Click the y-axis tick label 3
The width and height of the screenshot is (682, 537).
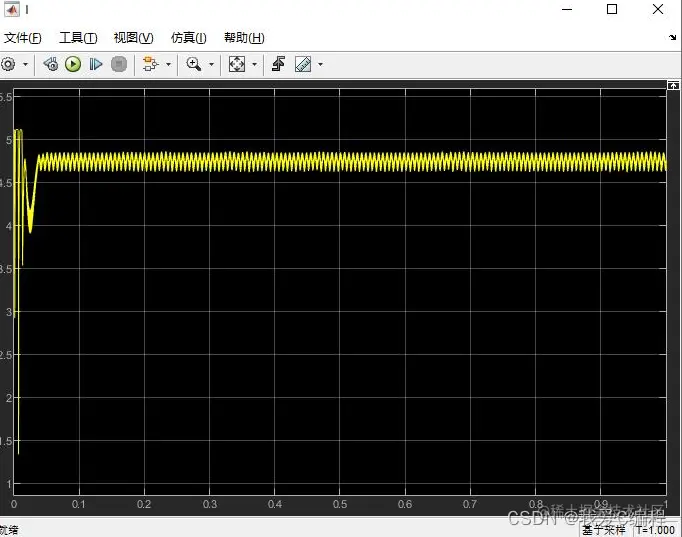[x=9, y=312]
